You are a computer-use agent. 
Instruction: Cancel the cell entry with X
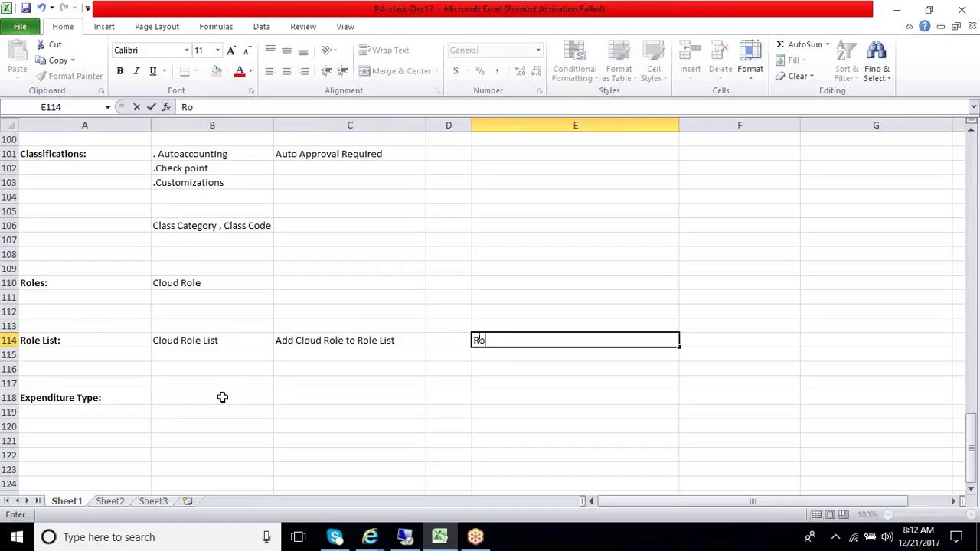coord(136,107)
